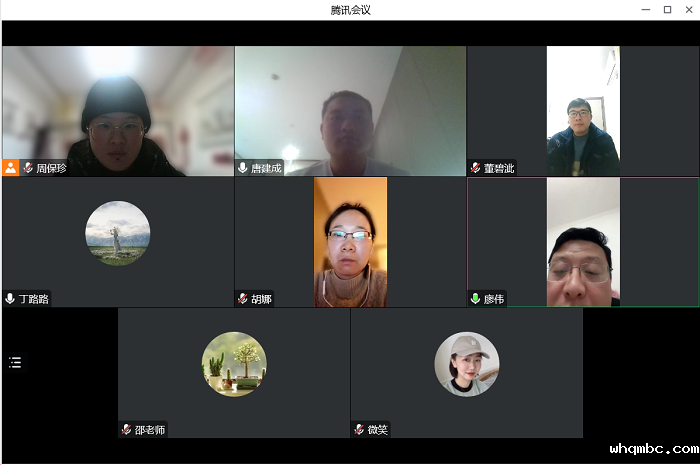700x465 pixels.
Task: Maximize the 腾讯会议 window
Action: pos(667,10)
